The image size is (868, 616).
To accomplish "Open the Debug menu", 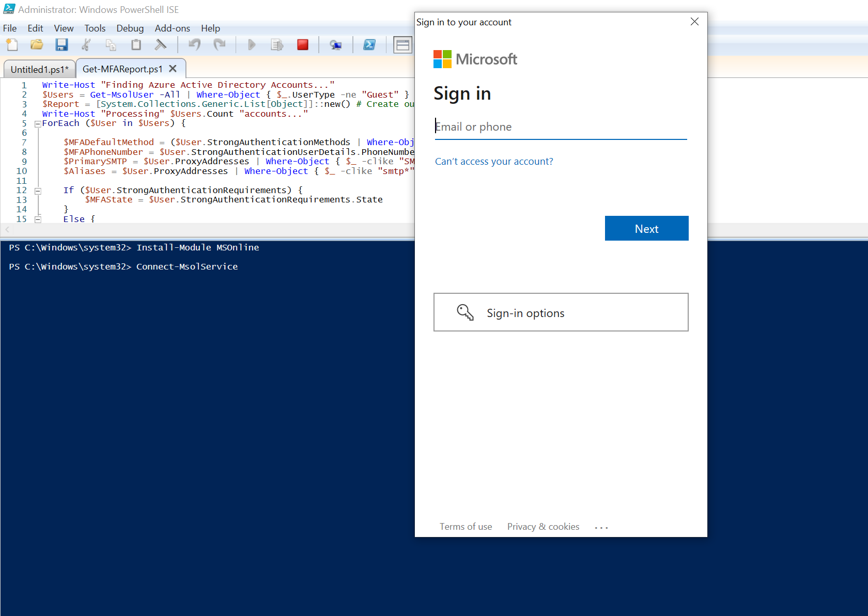I will pos(130,28).
